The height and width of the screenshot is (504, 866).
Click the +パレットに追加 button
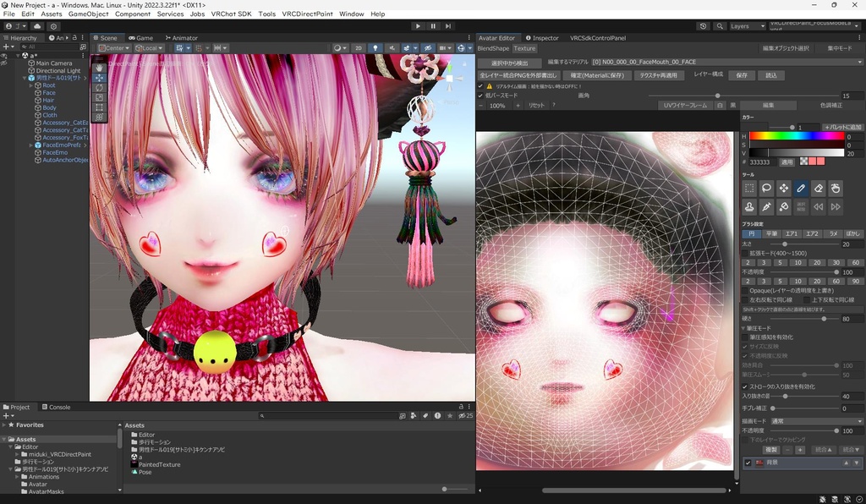(x=843, y=127)
